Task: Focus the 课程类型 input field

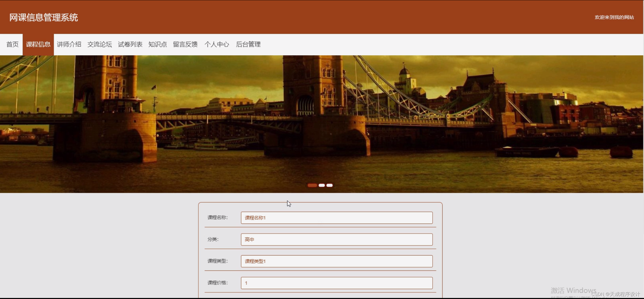Action: [x=336, y=261]
